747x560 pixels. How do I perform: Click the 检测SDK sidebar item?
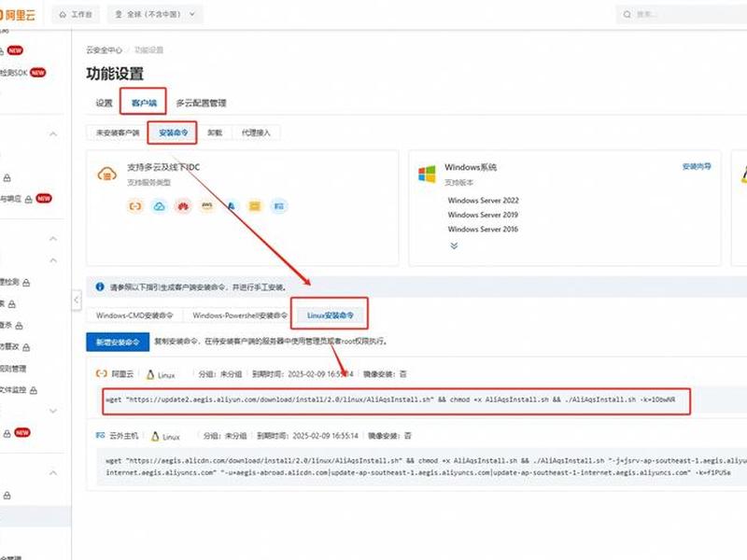point(14,73)
